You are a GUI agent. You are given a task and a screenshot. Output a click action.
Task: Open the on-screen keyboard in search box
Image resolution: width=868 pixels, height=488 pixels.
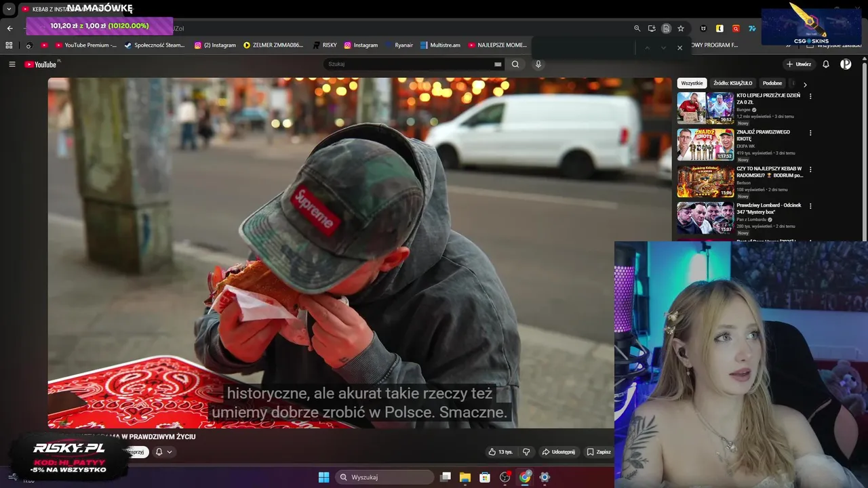498,64
